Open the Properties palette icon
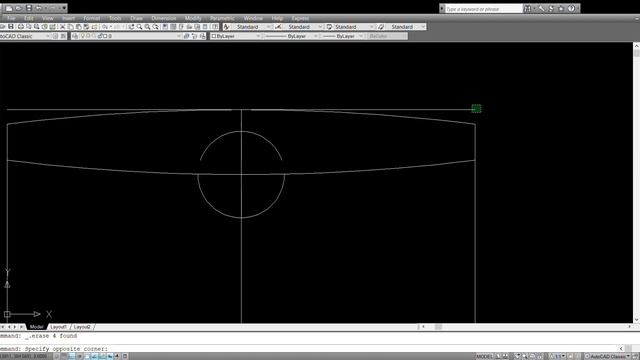 point(165,27)
